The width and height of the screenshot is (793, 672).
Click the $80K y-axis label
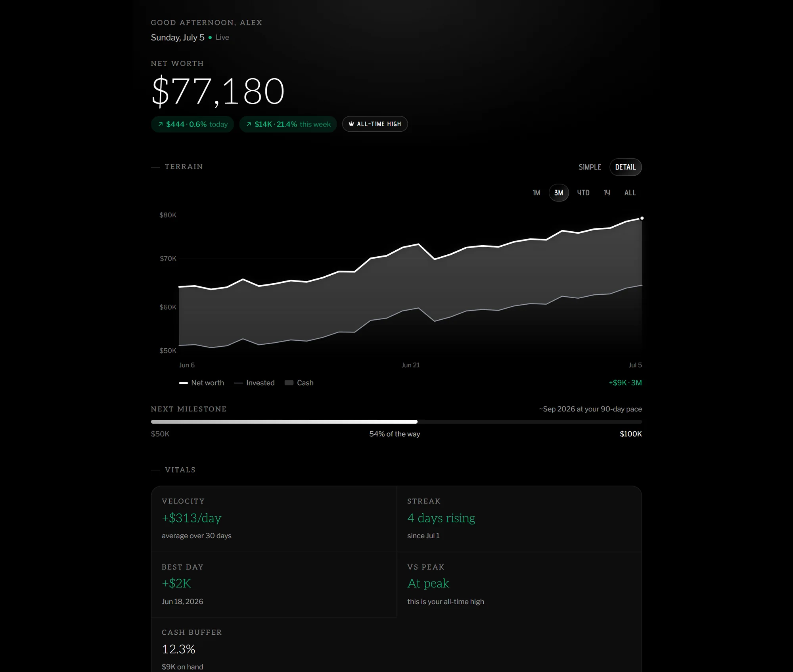click(168, 215)
